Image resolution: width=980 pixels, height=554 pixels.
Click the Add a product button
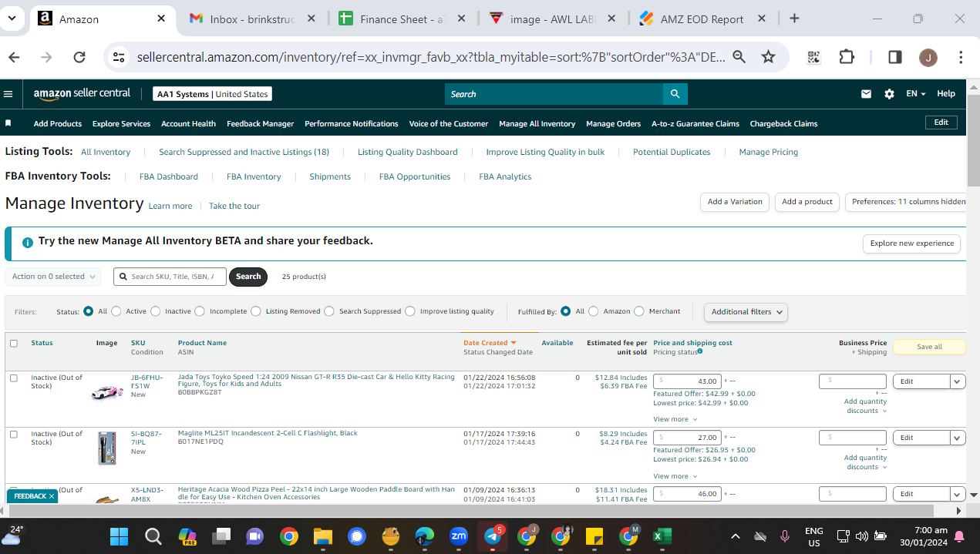click(807, 202)
